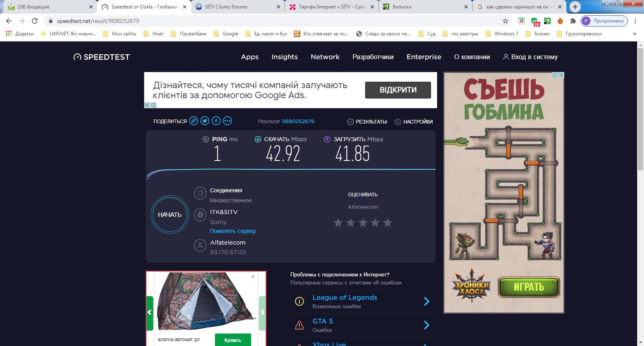This screenshot has width=644, height=346.
Task: Click the green Купить button
Action: click(x=233, y=340)
